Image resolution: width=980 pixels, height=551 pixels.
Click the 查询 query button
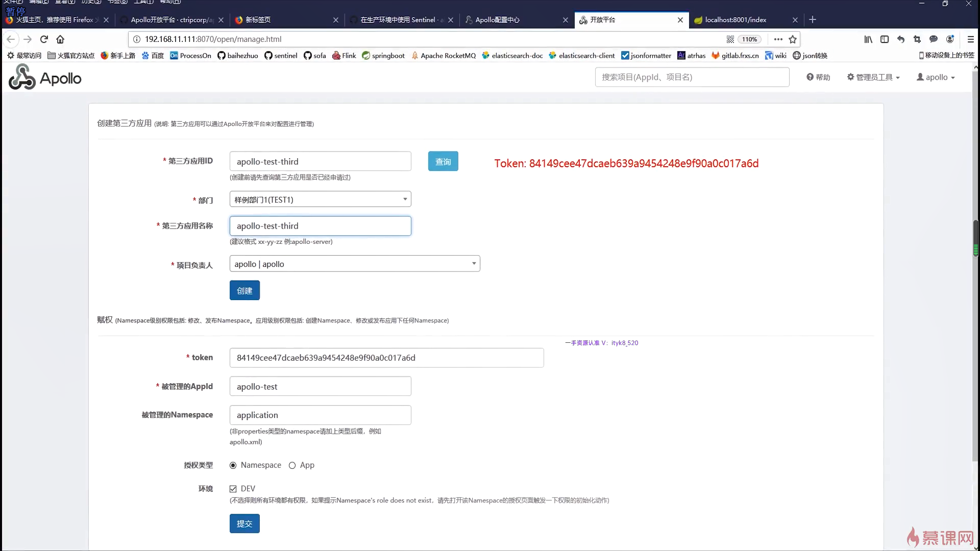pyautogui.click(x=443, y=162)
